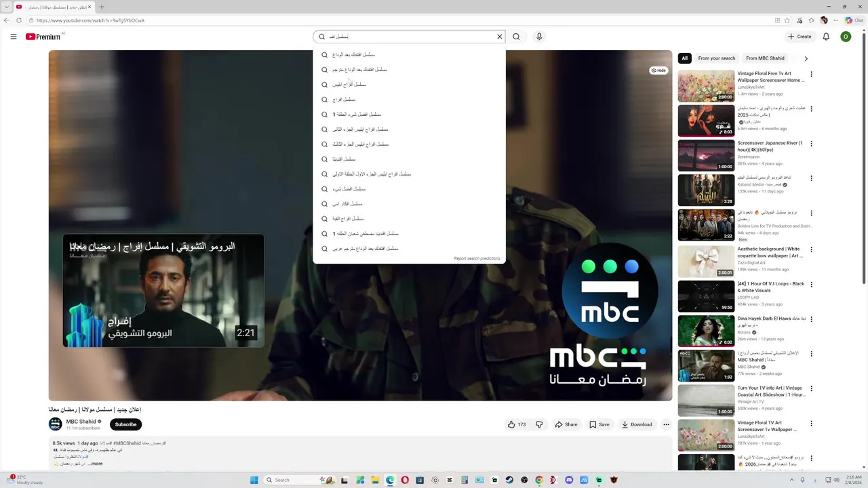Screen dimensions: 868x488
Task: Clear the search box with the X
Action: (x=500, y=37)
